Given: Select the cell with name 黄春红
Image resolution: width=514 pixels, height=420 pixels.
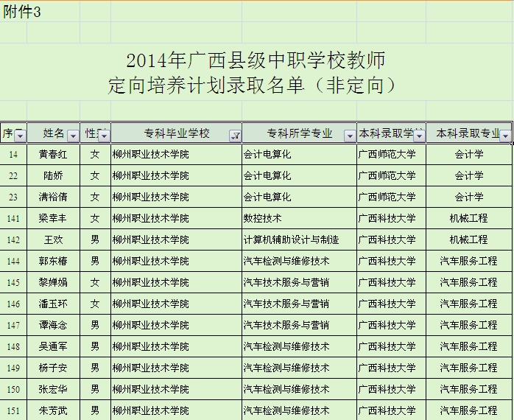Looking at the screenshot, I should (x=53, y=155).
